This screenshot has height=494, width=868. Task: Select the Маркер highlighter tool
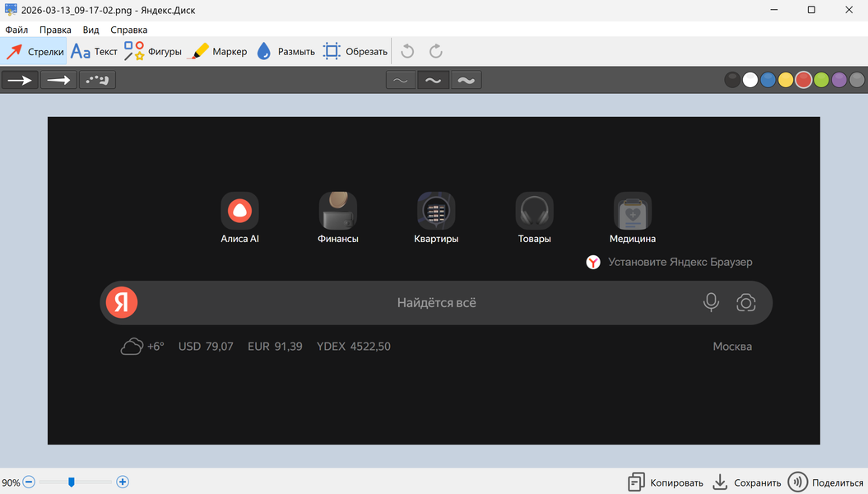[x=217, y=52]
